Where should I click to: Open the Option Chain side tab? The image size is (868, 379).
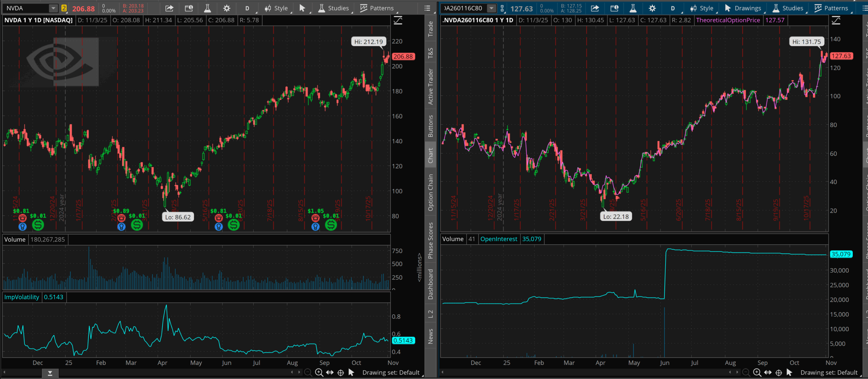(430, 192)
